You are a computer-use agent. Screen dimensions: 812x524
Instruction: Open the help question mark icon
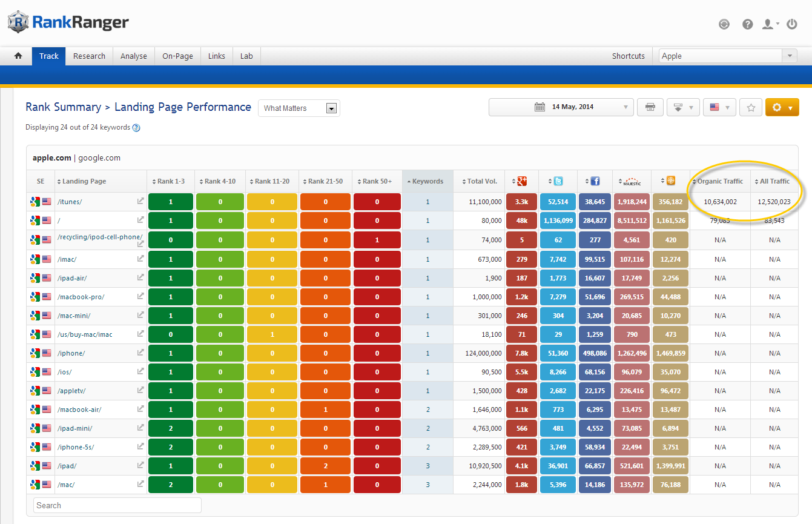click(748, 24)
